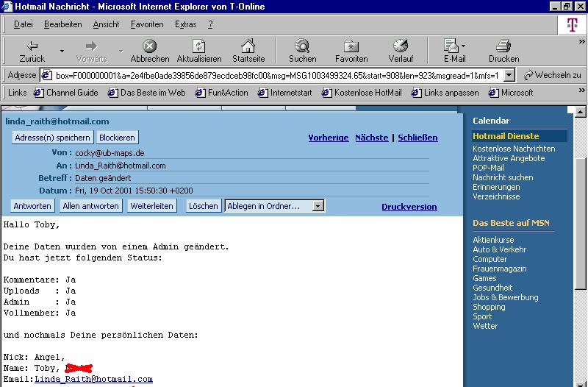Open Microsoft links shortcut
The height and width of the screenshot is (387, 588).
coord(511,93)
